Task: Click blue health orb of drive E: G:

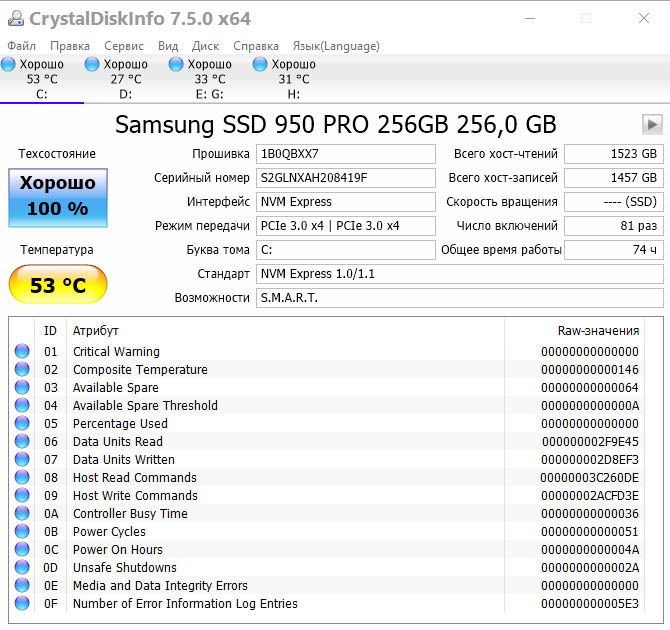Action: click(176, 65)
